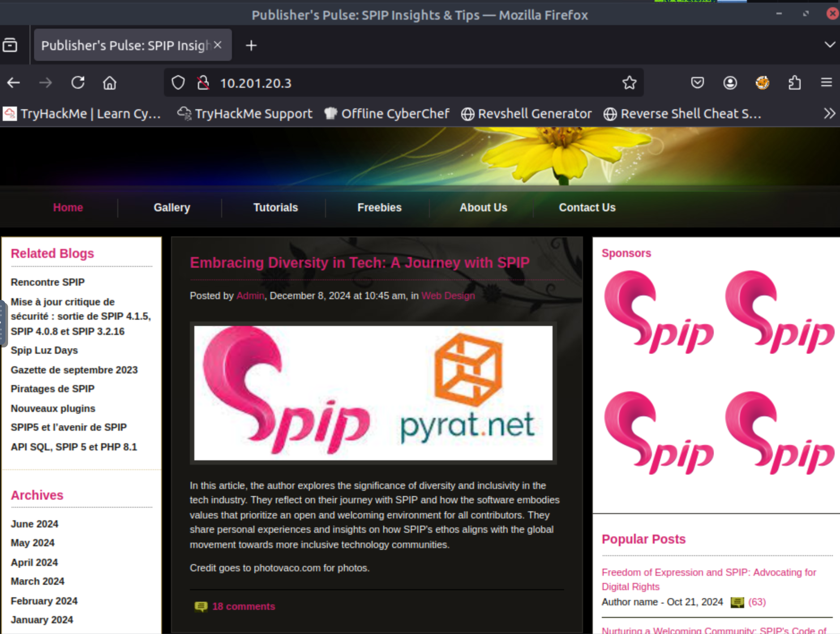Viewport: 840px width, 634px height.
Task: Open the Extensions puzzle icon
Action: tap(794, 83)
